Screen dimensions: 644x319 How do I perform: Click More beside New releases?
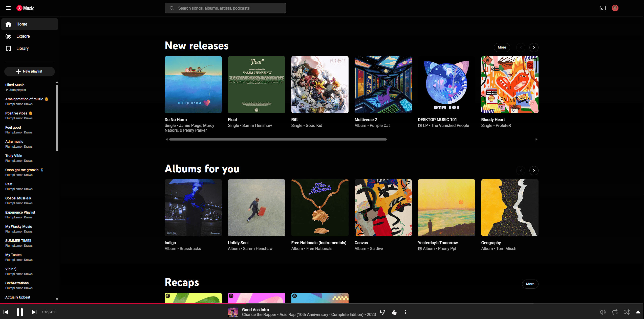click(x=502, y=48)
